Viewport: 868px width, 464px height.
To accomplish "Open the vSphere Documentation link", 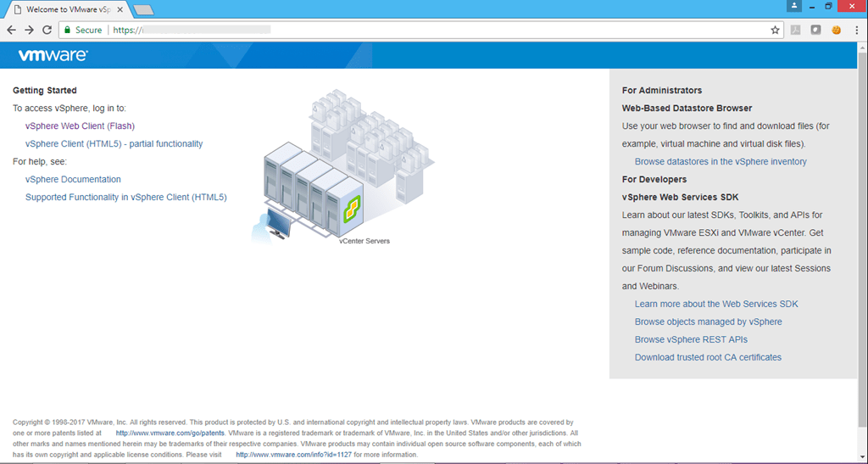I will tap(73, 180).
